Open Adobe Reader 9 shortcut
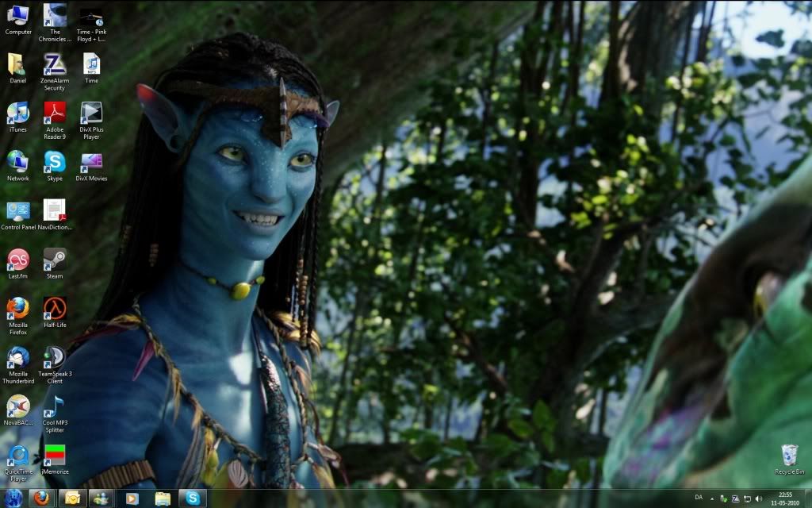 pos(54,114)
